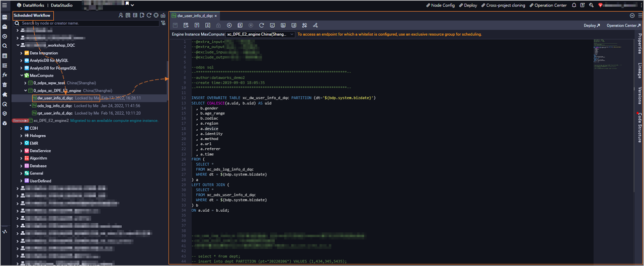Expand AnalyticDB for MySQL folder

(21, 60)
